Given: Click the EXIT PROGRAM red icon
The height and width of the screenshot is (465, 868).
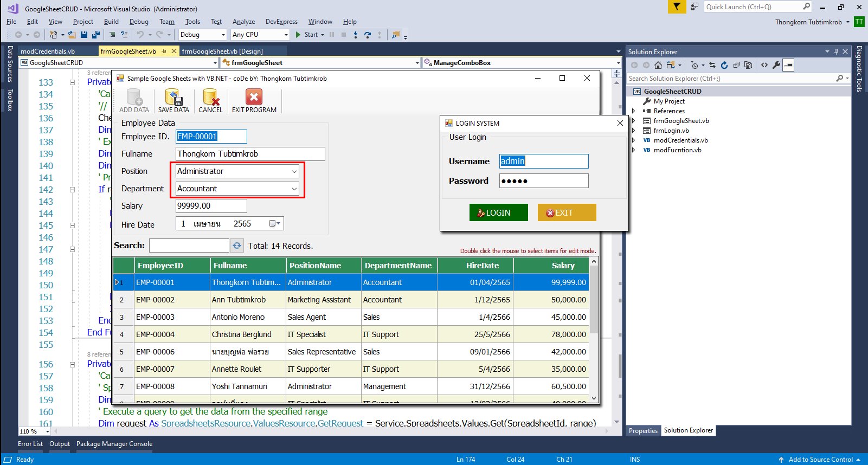Looking at the screenshot, I should tap(254, 97).
